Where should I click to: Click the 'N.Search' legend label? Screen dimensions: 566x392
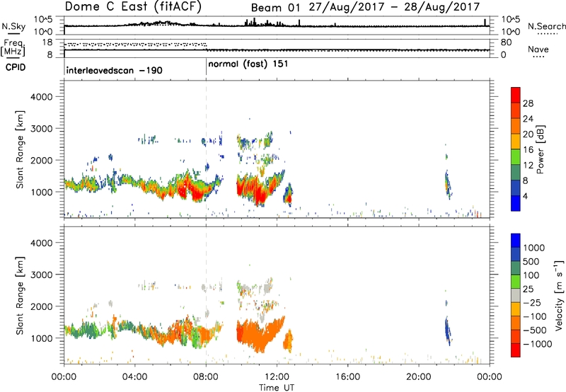coord(547,26)
